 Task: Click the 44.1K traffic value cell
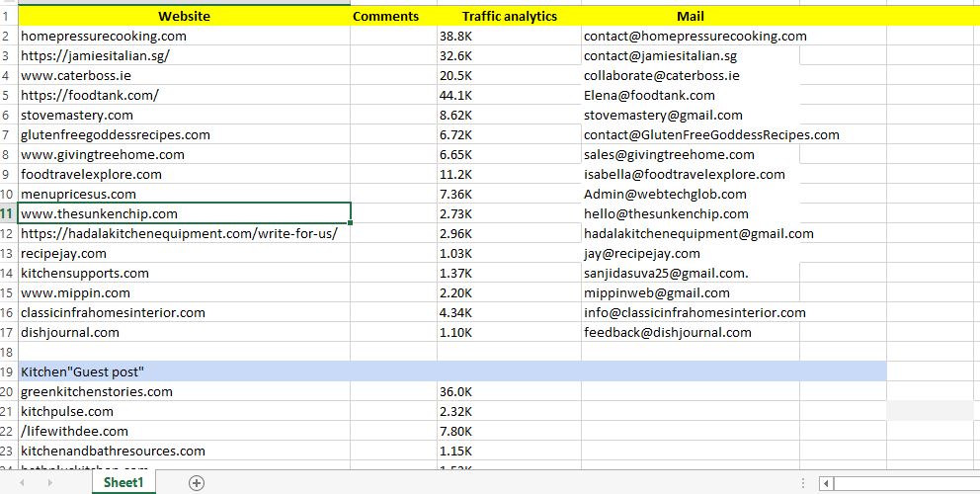455,95
